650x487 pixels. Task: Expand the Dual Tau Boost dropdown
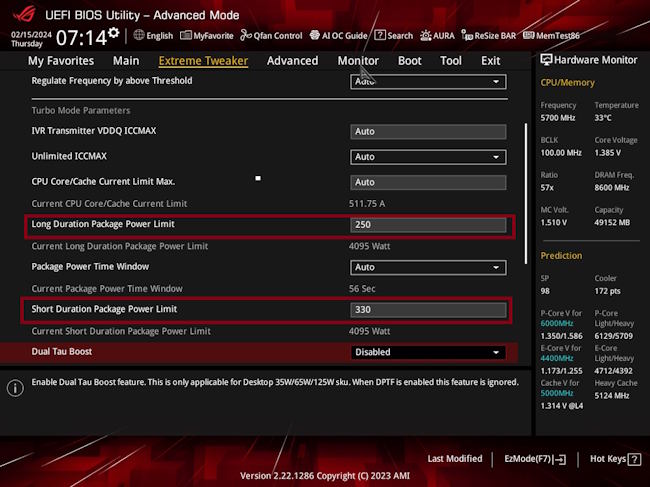[x=428, y=352]
